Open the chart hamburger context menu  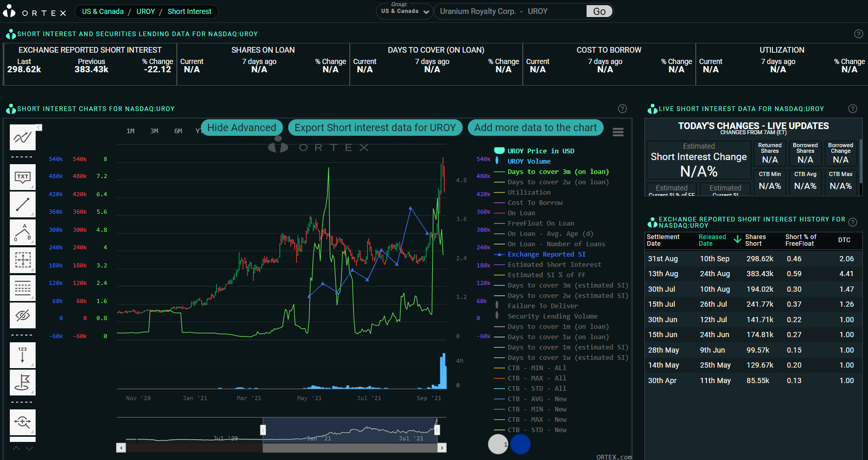pyautogui.click(x=618, y=132)
